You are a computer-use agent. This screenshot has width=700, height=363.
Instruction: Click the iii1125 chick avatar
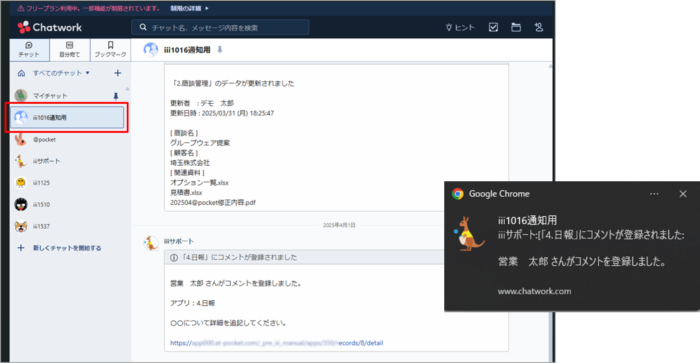coord(21,183)
